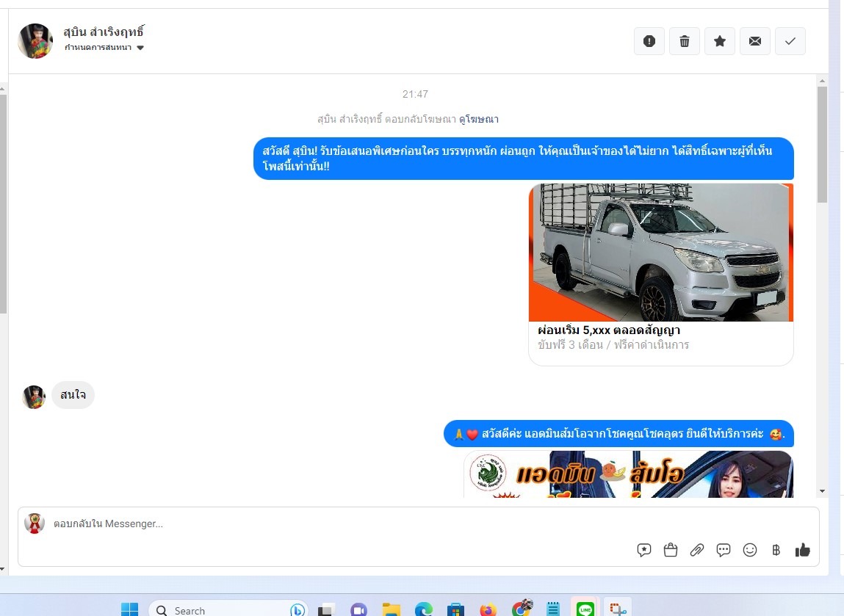Click baht payment request icon
844x616 pixels.
776,550
